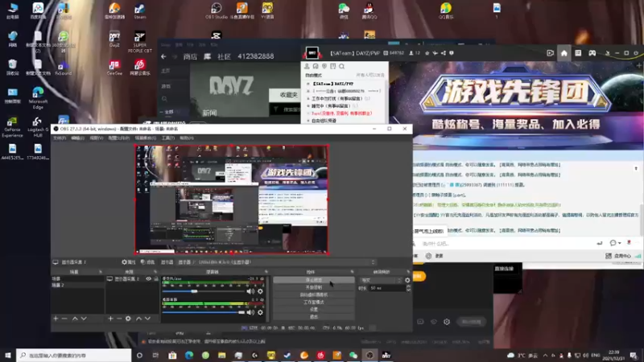Viewport: 644px width, 362px height.
Task: Open source properties gear in OBS toolbar
Action: tap(128, 262)
